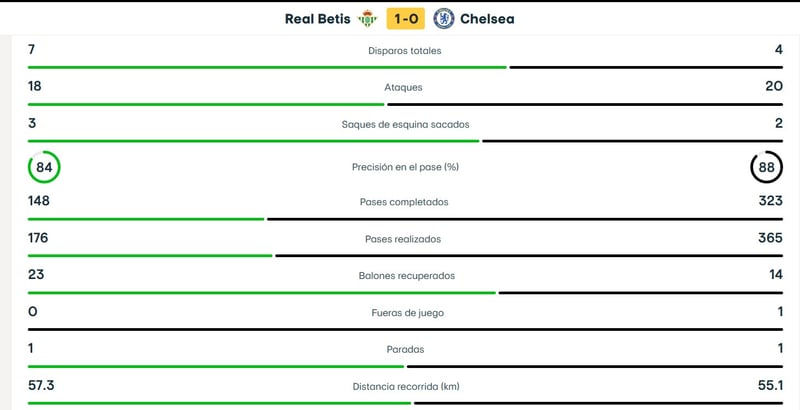Select the Pases completados label
The width and height of the screenshot is (800, 410).
click(404, 202)
